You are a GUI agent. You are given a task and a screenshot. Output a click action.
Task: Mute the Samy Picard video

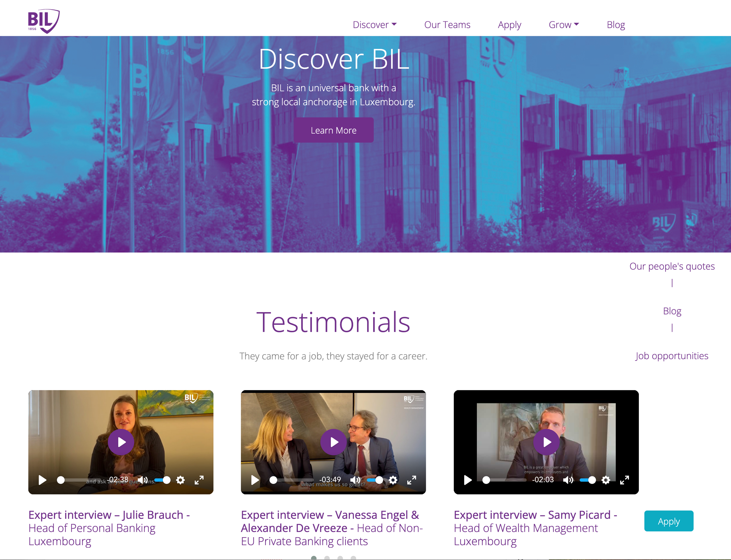coord(568,480)
